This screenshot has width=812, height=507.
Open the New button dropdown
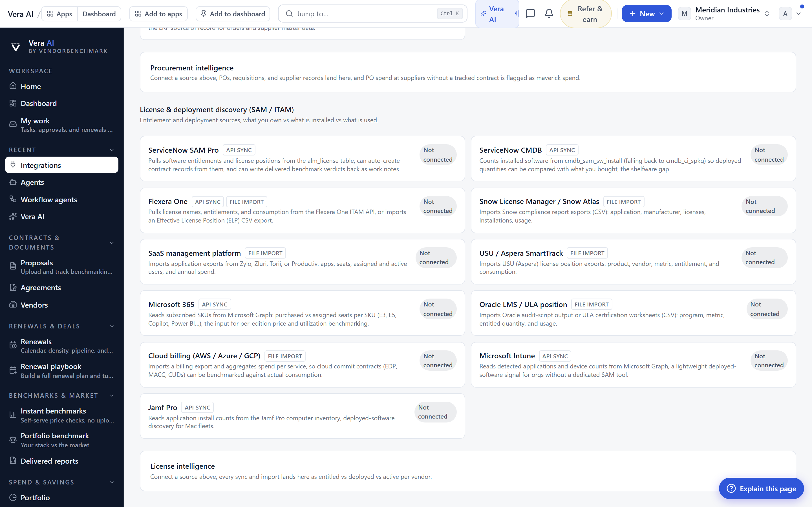point(646,14)
